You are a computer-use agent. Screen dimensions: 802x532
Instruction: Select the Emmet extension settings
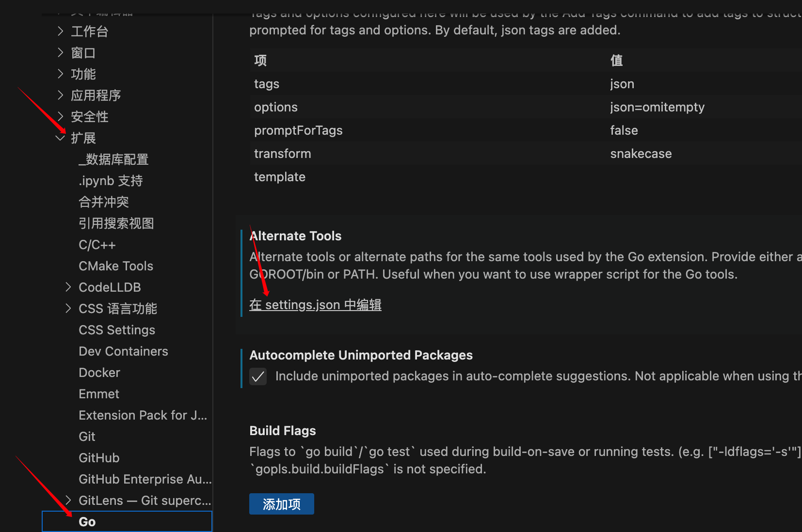tap(99, 393)
